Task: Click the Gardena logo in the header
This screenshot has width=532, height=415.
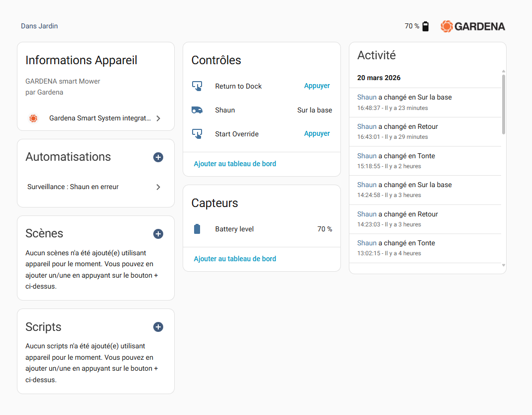Action: pyautogui.click(x=473, y=26)
